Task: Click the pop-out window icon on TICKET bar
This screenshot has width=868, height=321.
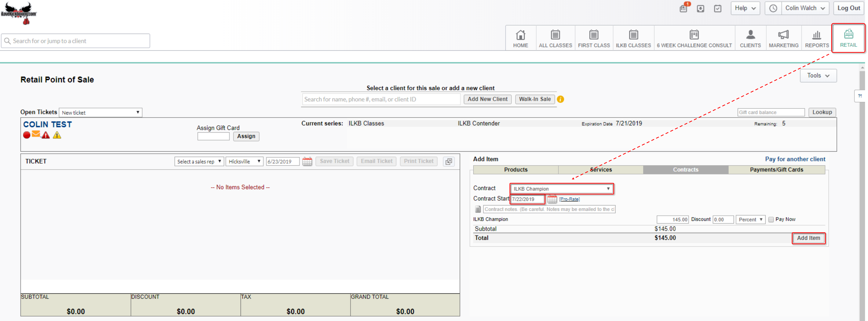Action: click(x=448, y=161)
